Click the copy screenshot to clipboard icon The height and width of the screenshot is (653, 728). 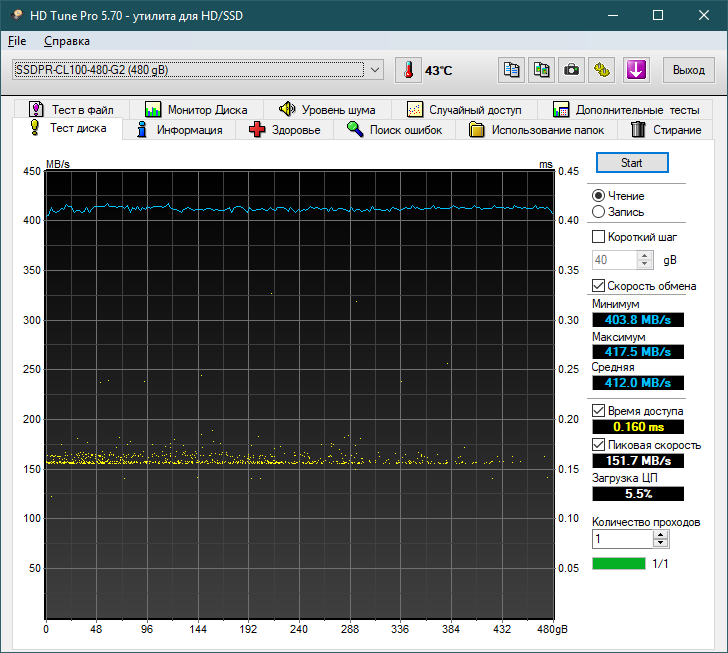click(541, 70)
